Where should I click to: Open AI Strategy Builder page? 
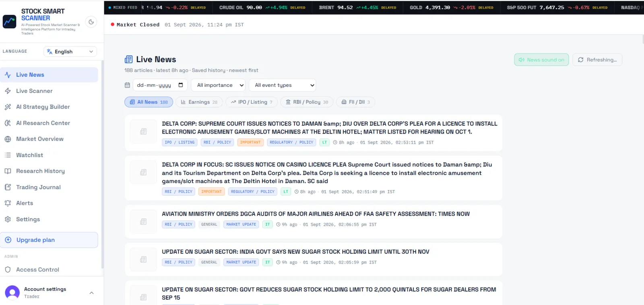[x=49, y=107]
